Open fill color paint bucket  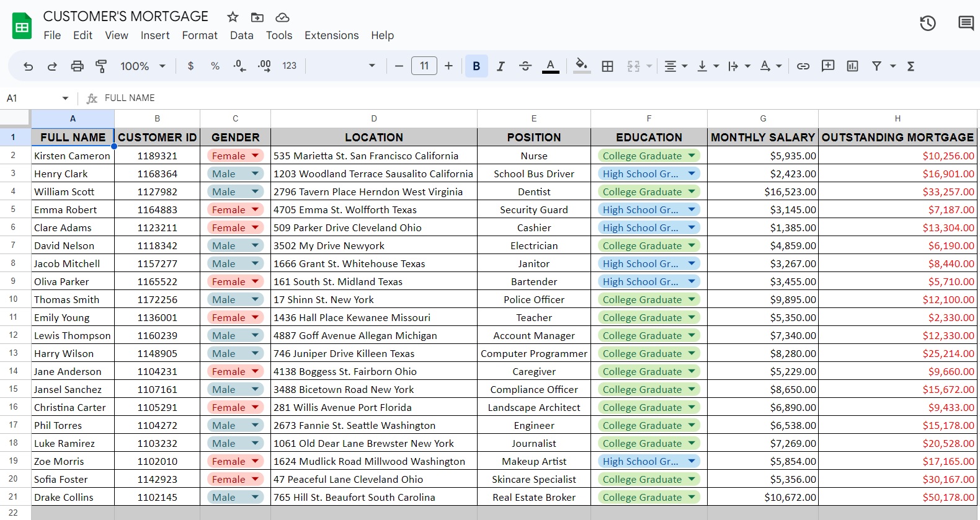point(581,66)
